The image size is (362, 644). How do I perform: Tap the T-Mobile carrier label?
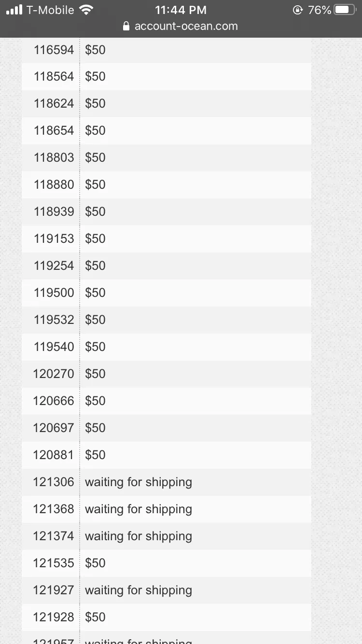pos(50,10)
